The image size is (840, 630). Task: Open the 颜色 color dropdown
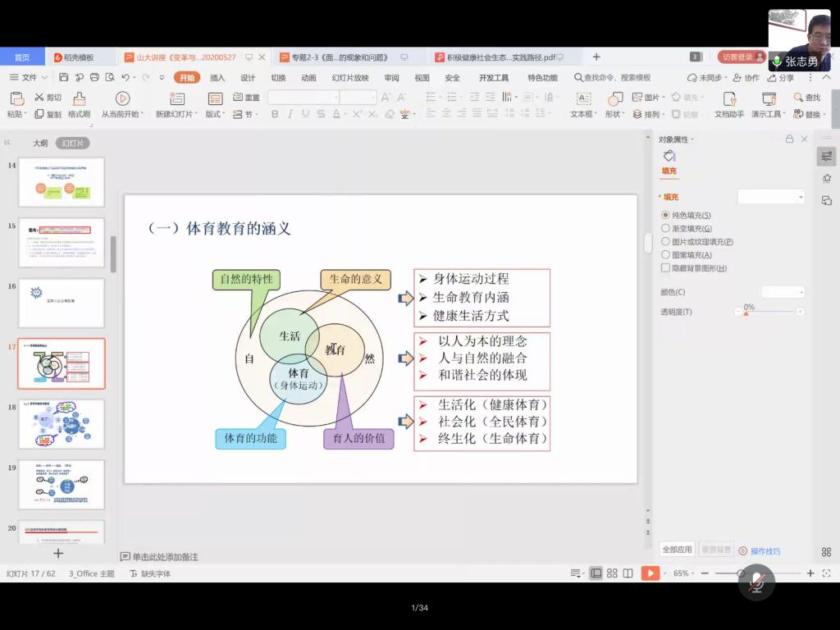tap(783, 292)
